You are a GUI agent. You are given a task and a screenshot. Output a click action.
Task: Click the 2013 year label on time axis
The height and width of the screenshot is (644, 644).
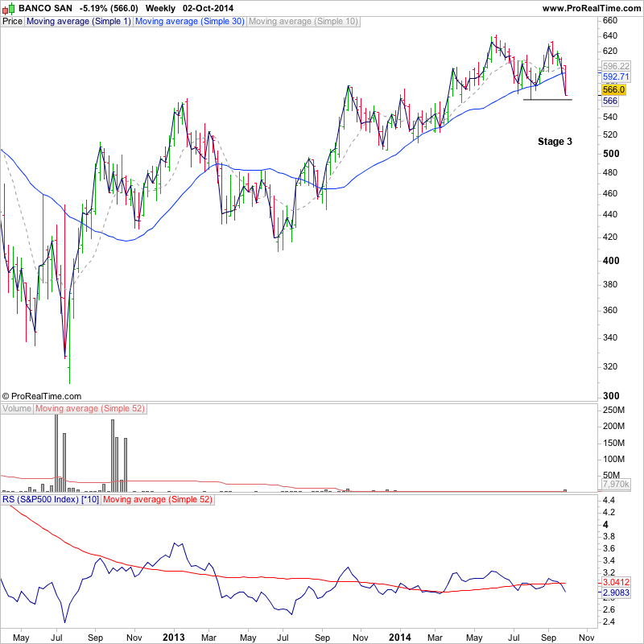point(174,638)
